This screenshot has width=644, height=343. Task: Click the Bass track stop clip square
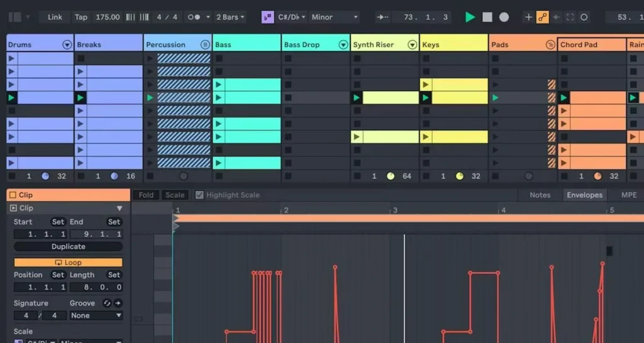click(219, 176)
